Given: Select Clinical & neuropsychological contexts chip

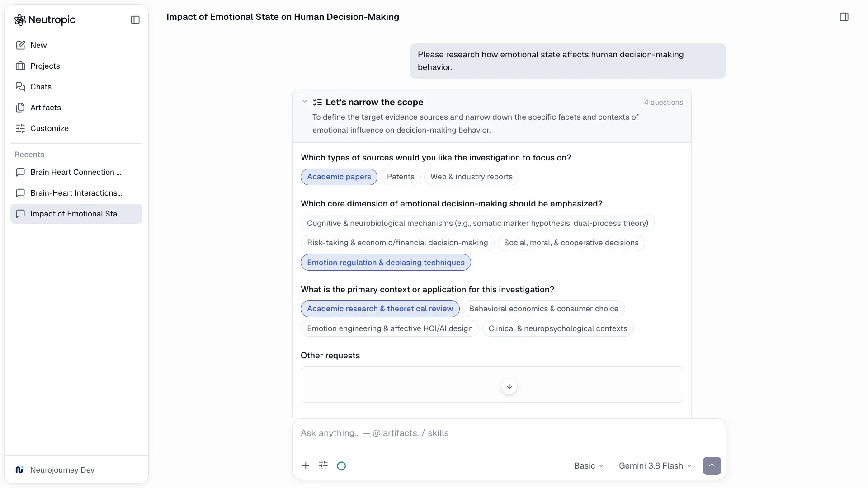Looking at the screenshot, I should 557,328.
